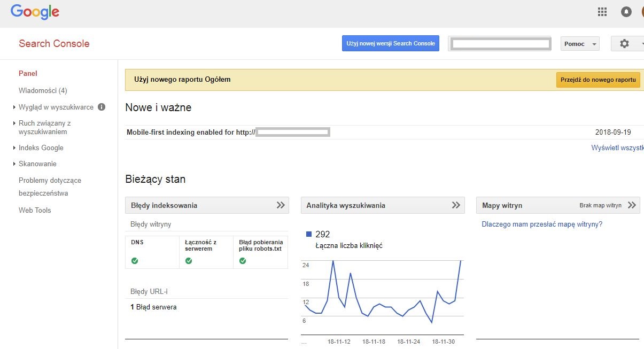Screen dimensions: 644x349
Task: Click Użyj nowego raportu Ogółem notice text
Action: 182,80
